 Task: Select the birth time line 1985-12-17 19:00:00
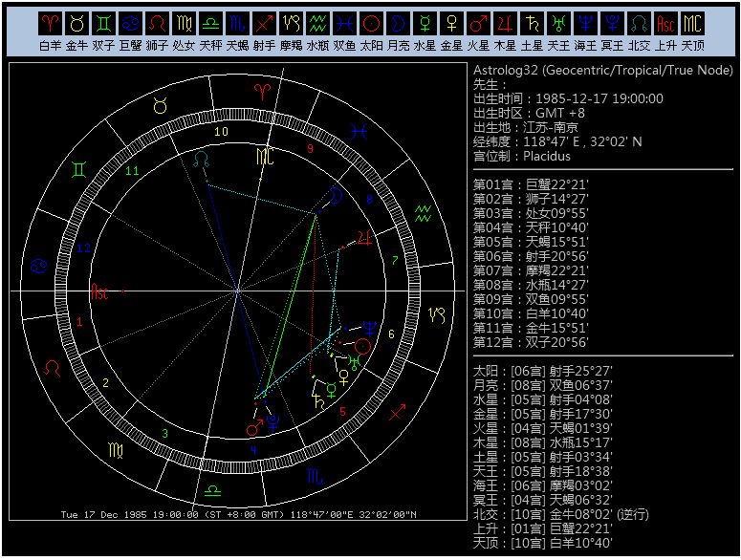[569, 98]
